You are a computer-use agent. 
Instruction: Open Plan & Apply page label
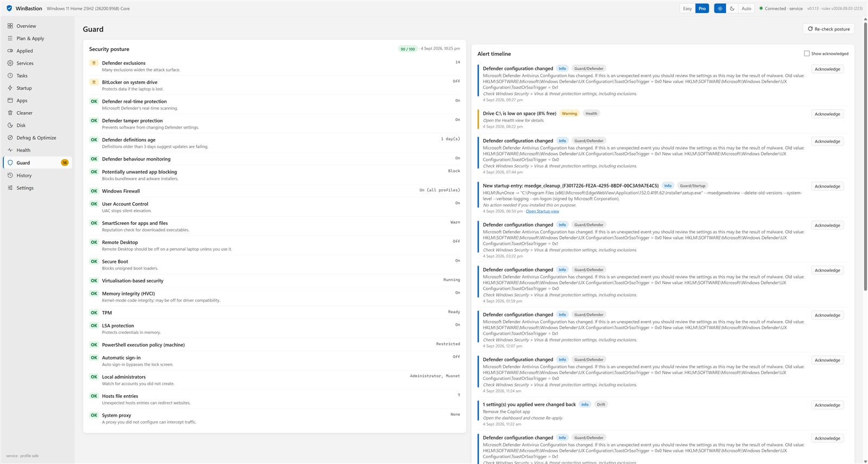30,38
